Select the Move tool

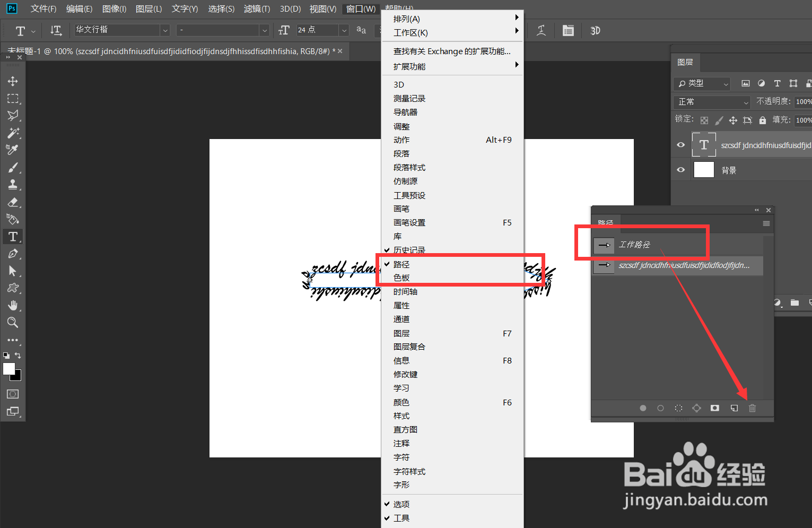13,81
